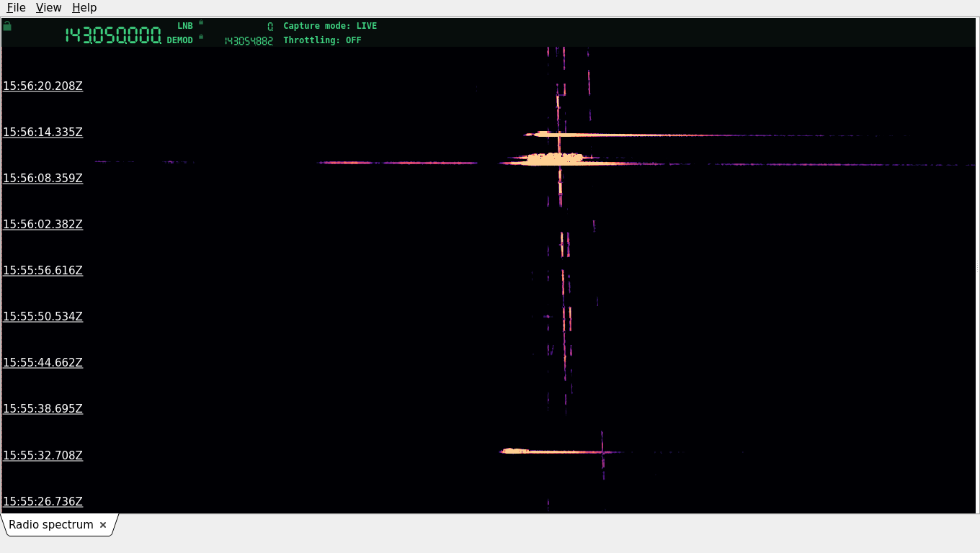Image resolution: width=980 pixels, height=553 pixels.
Task: Toggle the main frequency lock icon
Action: pos(7,26)
